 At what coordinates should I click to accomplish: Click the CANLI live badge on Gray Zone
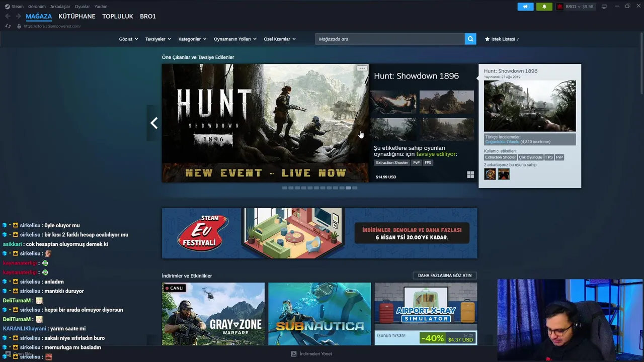click(175, 288)
